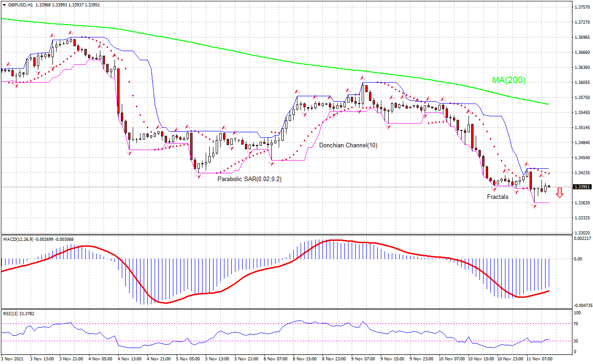
Task: Click the red down arrow near current price
Action: pyautogui.click(x=560, y=192)
